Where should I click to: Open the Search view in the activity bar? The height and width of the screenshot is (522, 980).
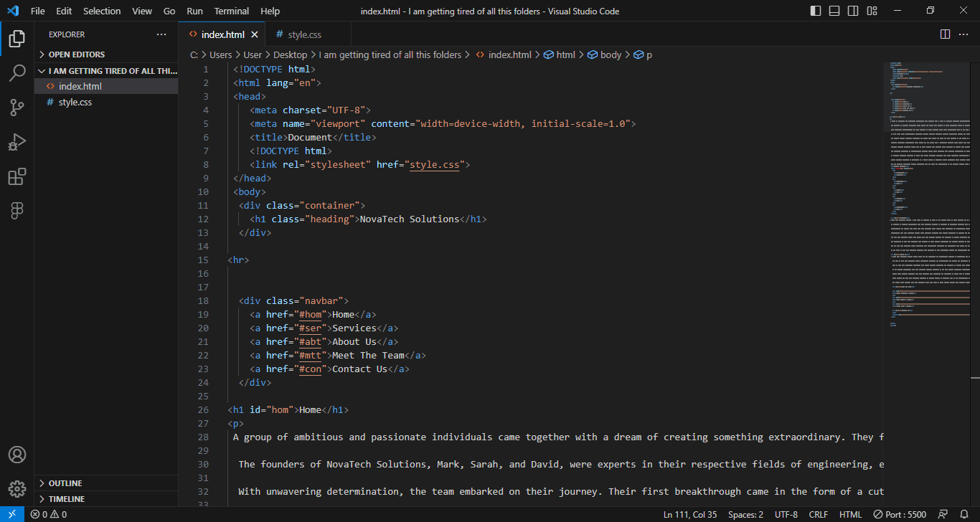pos(17,73)
